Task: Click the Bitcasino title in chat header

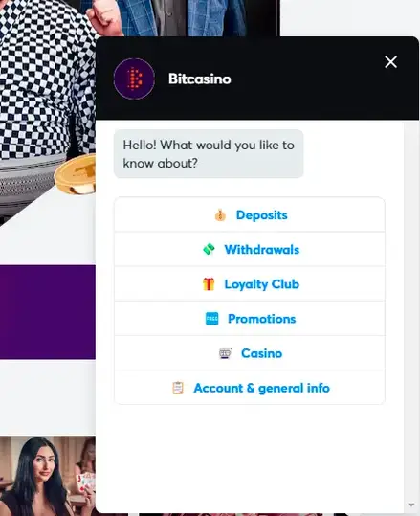Action: pyautogui.click(x=200, y=79)
